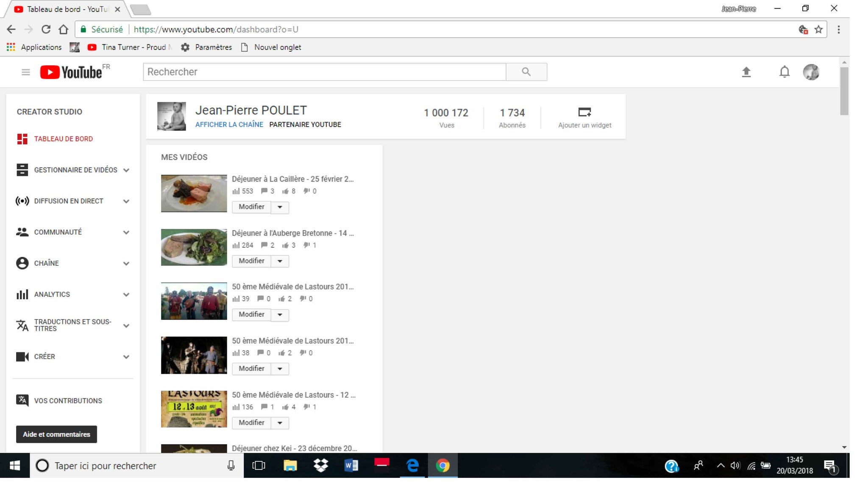Click the Windows Start button
868x485 pixels.
click(x=14, y=465)
